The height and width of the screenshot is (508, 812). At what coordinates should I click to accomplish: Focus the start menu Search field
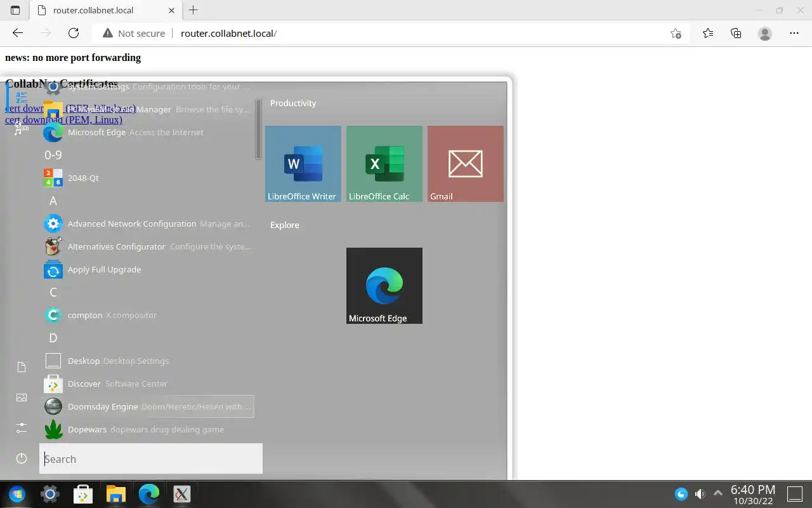point(151,458)
